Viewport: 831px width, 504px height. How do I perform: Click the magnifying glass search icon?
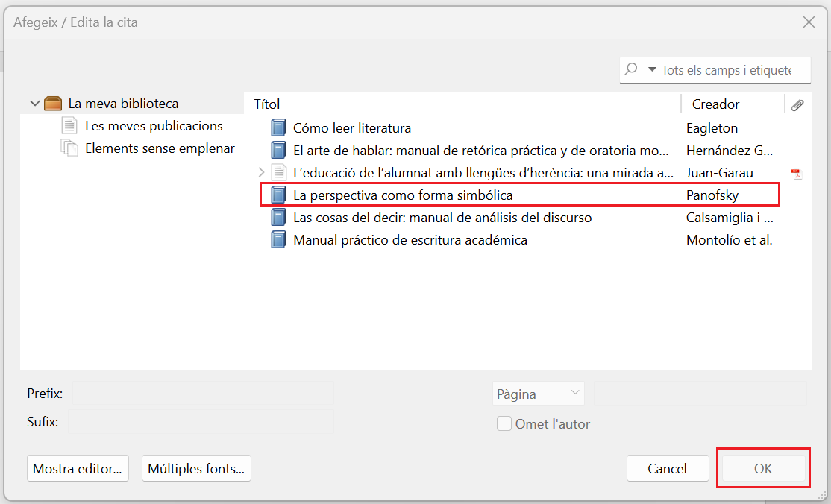[631, 69]
